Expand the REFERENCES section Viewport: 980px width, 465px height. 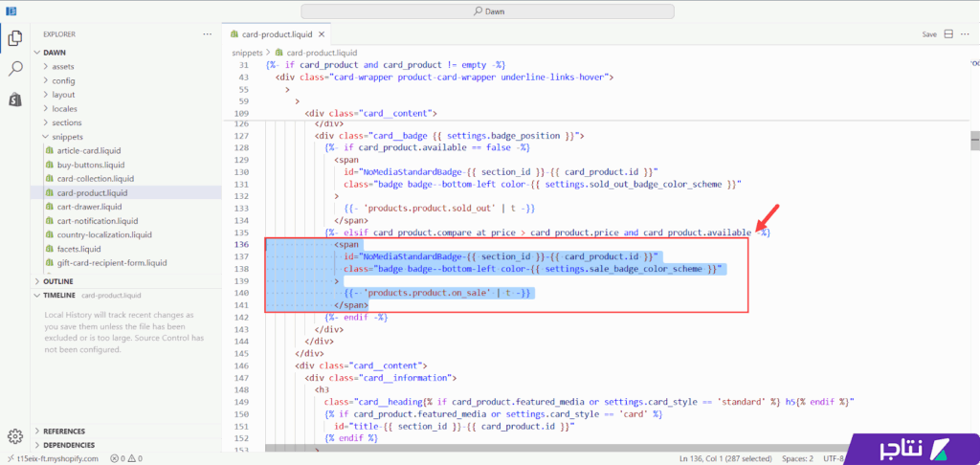[63, 431]
